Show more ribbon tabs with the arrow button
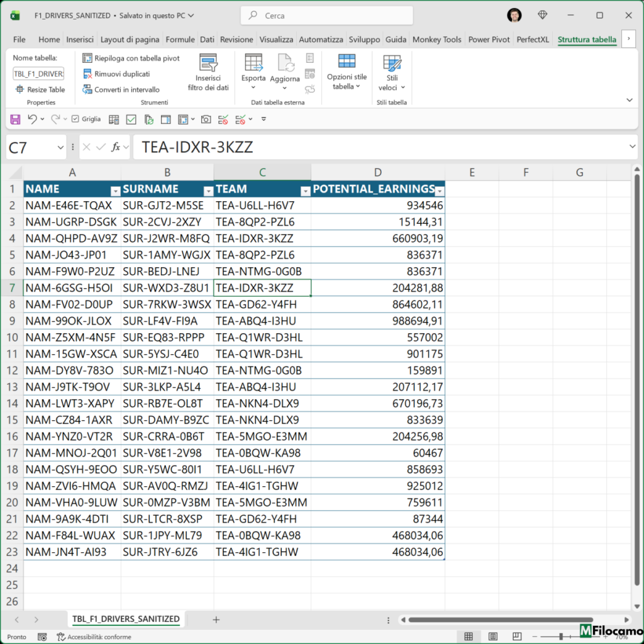Image resolution: width=644 pixels, height=644 pixels. tap(628, 39)
